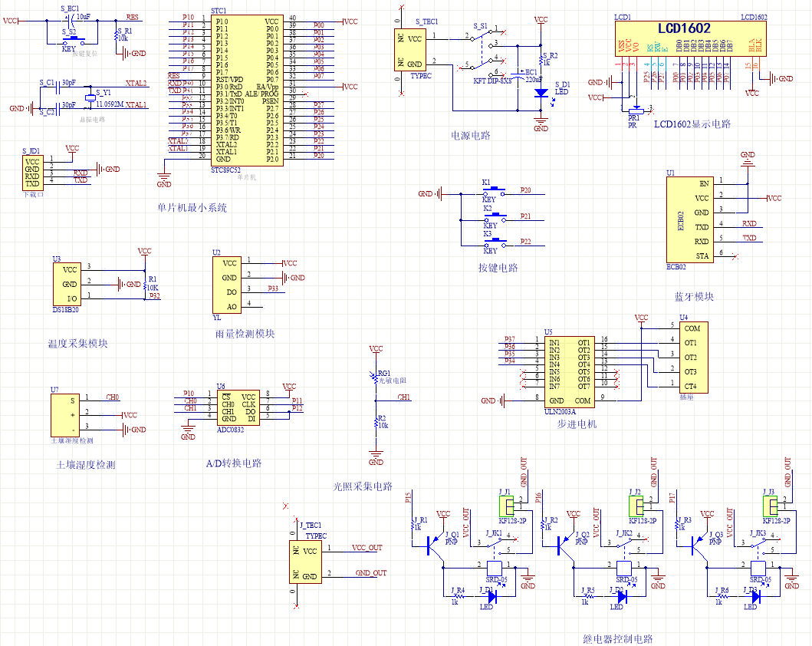Select the J_J1 KF128-2P green connector
812x646 pixels.
(507, 506)
